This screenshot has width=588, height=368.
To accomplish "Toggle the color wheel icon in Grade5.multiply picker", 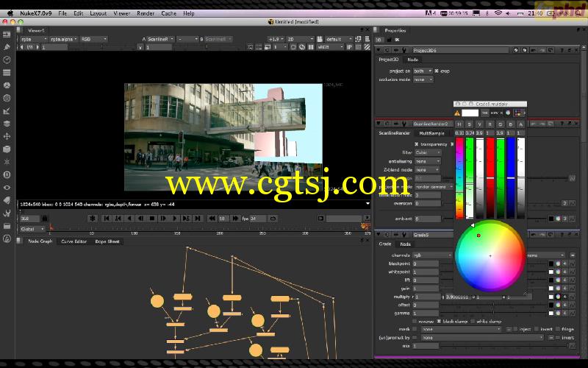I will (x=508, y=113).
